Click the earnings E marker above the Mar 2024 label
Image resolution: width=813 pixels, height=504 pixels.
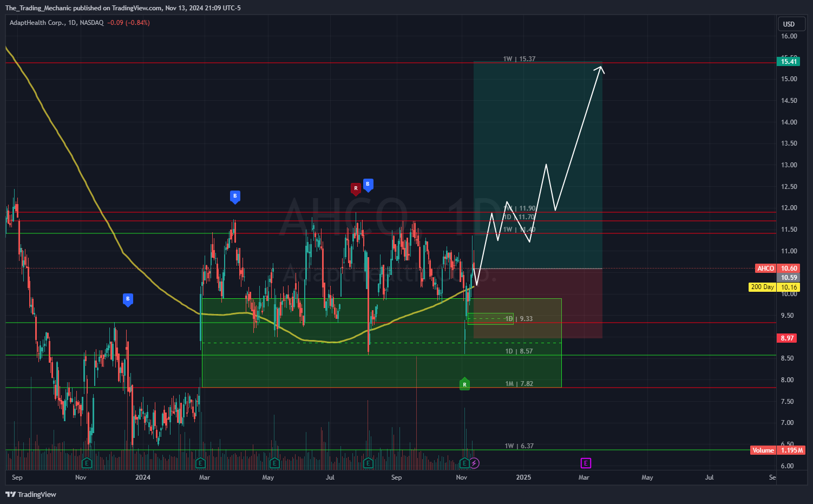tap(200, 463)
